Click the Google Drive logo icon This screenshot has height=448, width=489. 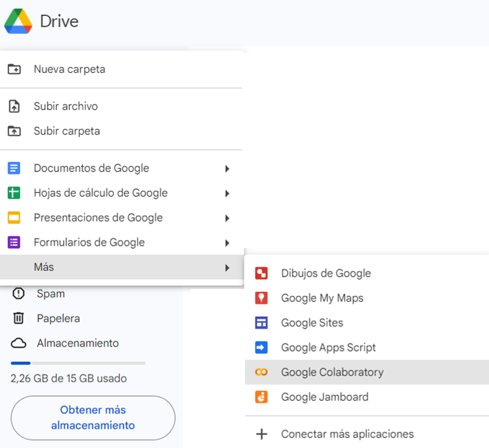[x=18, y=22]
